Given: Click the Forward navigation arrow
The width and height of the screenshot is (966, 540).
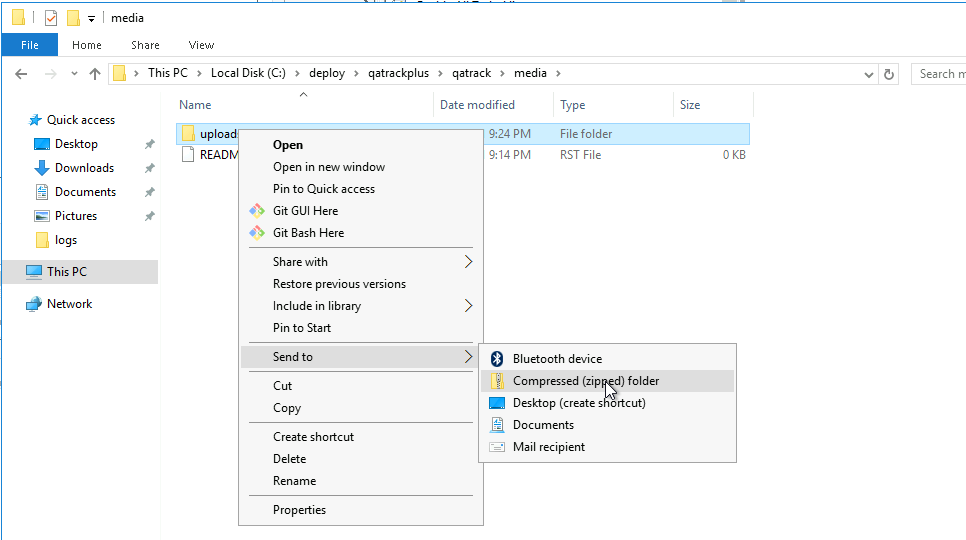Looking at the screenshot, I should [51, 74].
